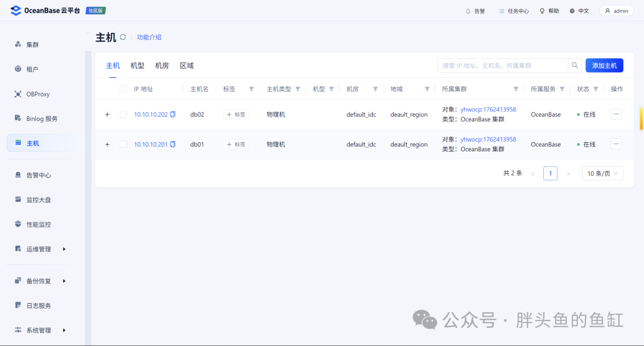Image resolution: width=644 pixels, height=346 pixels.
Task: Filter by 机房 column funnel icon
Action: (x=375, y=89)
